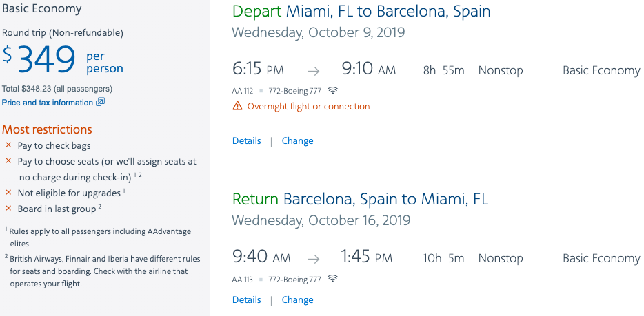Click the arrow between 9:40 AM and 1:45 PM

(x=313, y=259)
